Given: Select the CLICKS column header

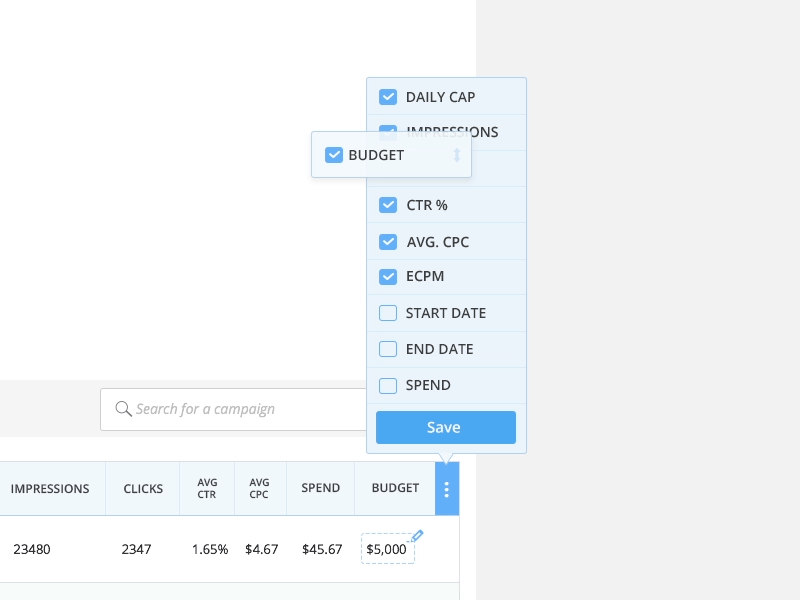Looking at the screenshot, I should click(x=143, y=489).
